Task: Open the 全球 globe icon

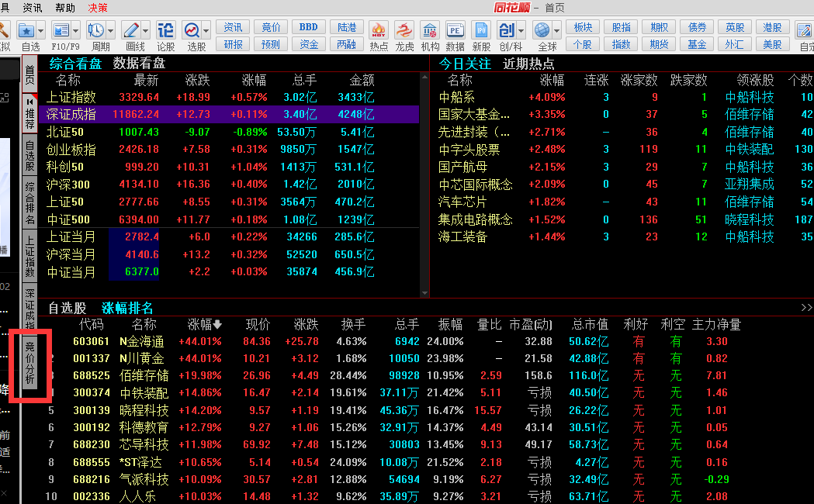Action: click(542, 30)
